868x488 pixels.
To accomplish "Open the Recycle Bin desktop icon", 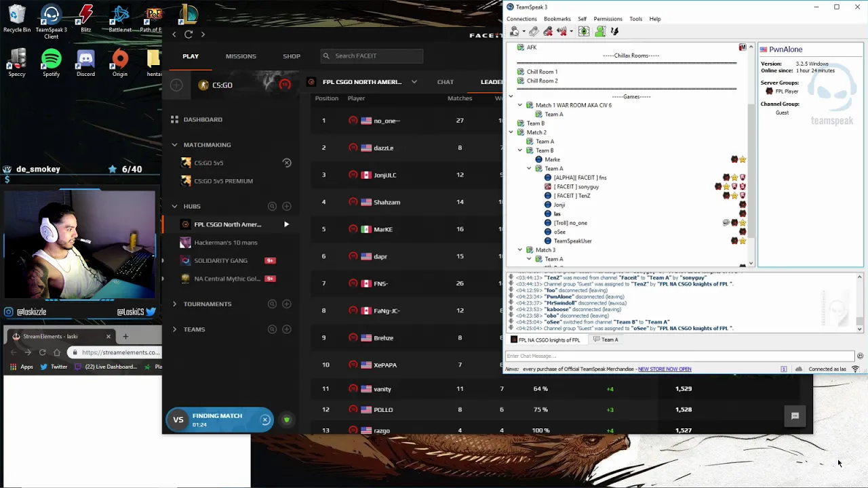I will pos(17,18).
